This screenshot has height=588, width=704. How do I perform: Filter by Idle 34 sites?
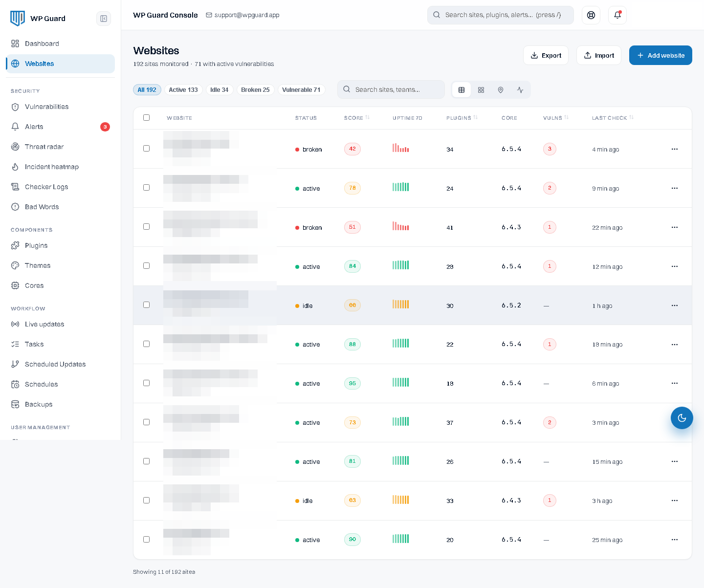tap(220, 90)
